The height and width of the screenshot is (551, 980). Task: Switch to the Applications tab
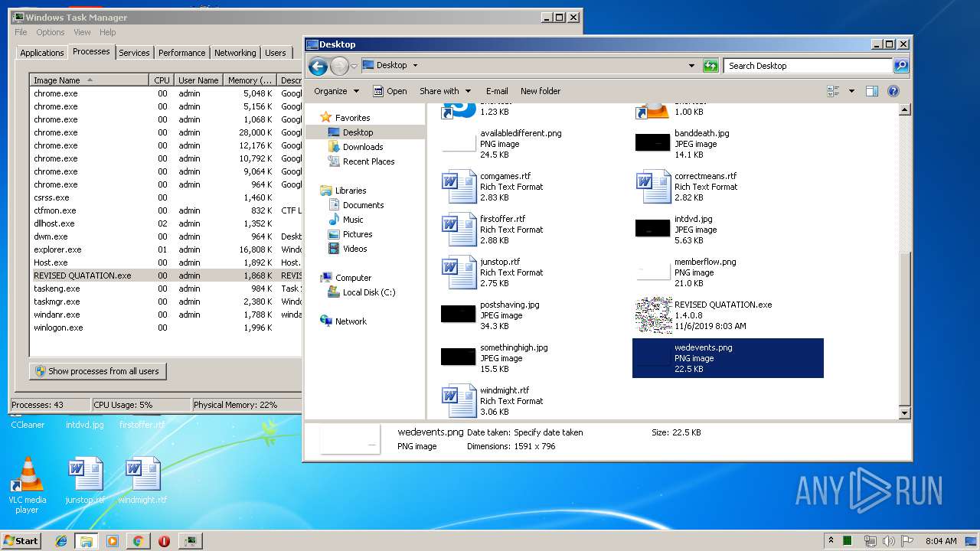pos(41,53)
